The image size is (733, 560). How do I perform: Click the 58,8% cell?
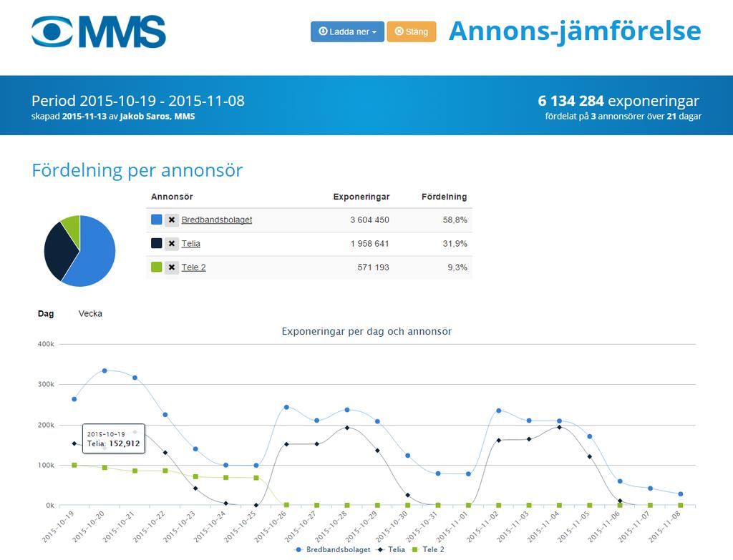pyautogui.click(x=455, y=220)
